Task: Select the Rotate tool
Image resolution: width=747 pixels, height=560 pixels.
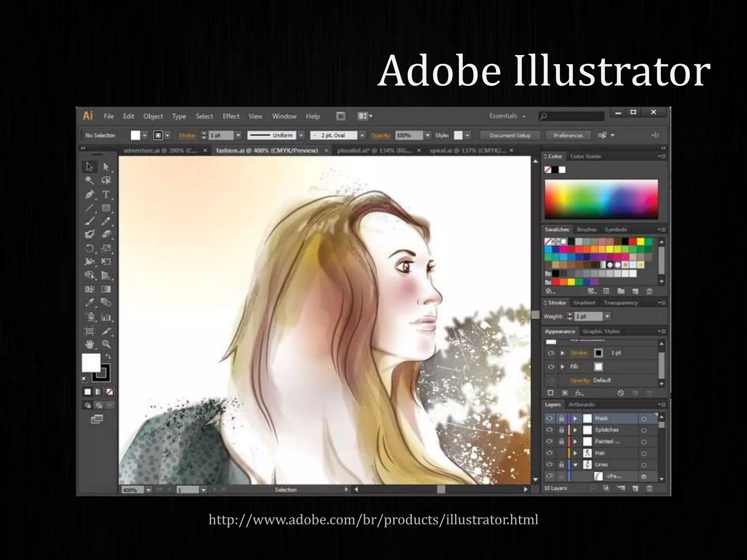Action: coord(89,249)
